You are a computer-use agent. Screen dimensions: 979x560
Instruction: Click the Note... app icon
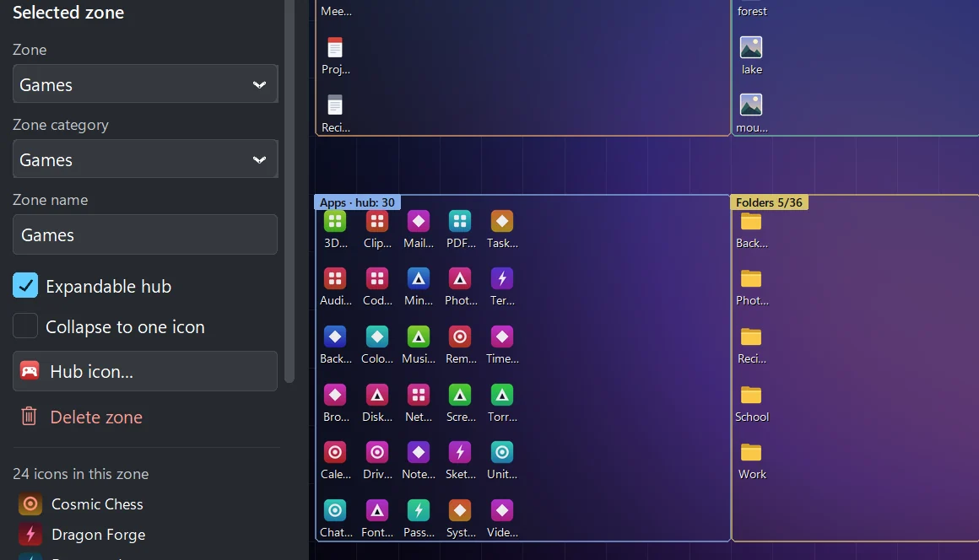click(x=419, y=452)
